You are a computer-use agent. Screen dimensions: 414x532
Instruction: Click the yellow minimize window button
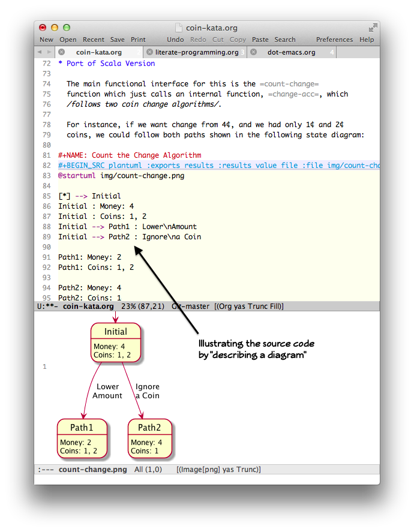(55, 28)
